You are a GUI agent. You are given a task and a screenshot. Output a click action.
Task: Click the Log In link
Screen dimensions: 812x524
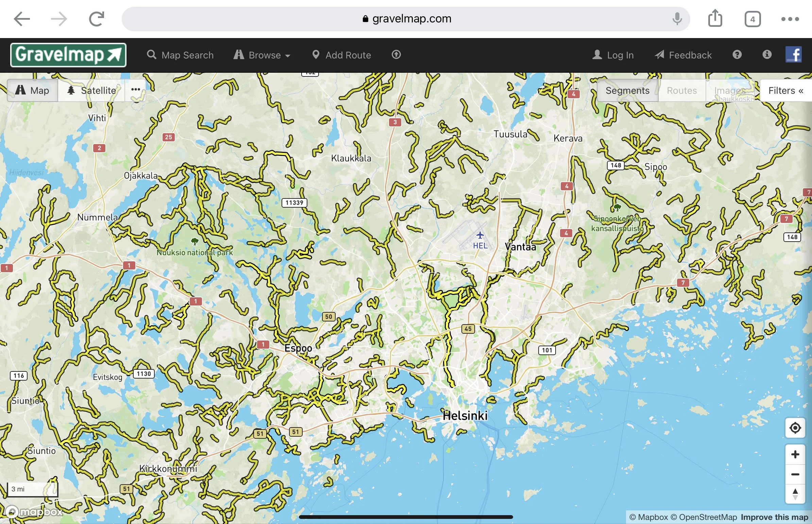click(x=613, y=55)
